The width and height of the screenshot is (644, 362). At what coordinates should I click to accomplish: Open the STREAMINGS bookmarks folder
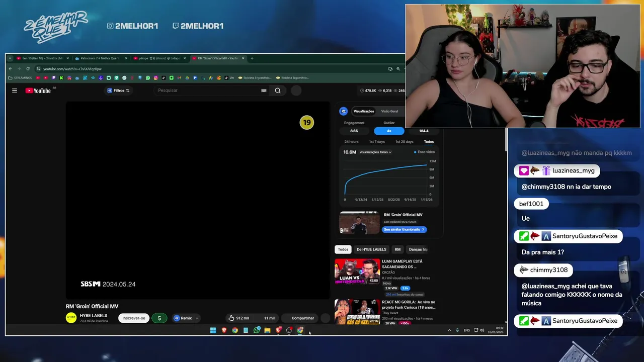(20, 78)
